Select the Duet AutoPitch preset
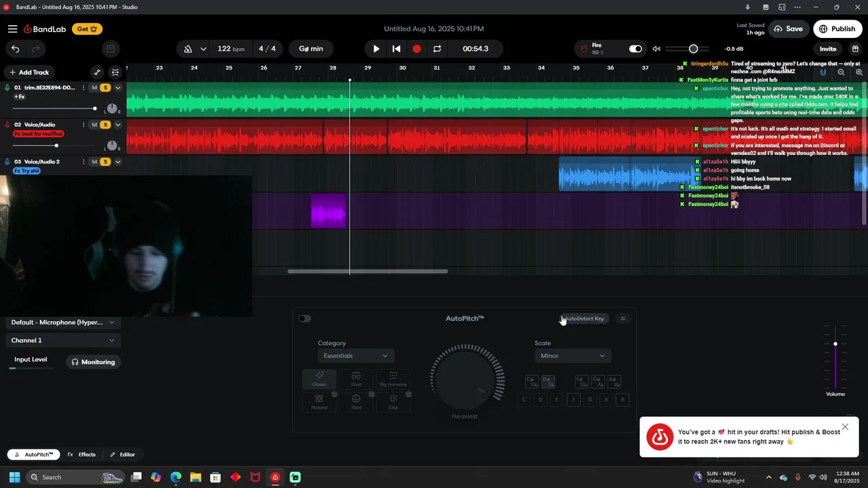The image size is (868, 488). [x=356, y=379]
